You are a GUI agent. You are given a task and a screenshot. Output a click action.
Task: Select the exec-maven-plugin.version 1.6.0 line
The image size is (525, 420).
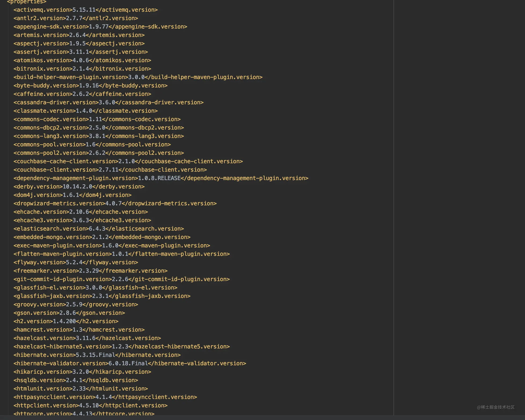click(x=112, y=246)
